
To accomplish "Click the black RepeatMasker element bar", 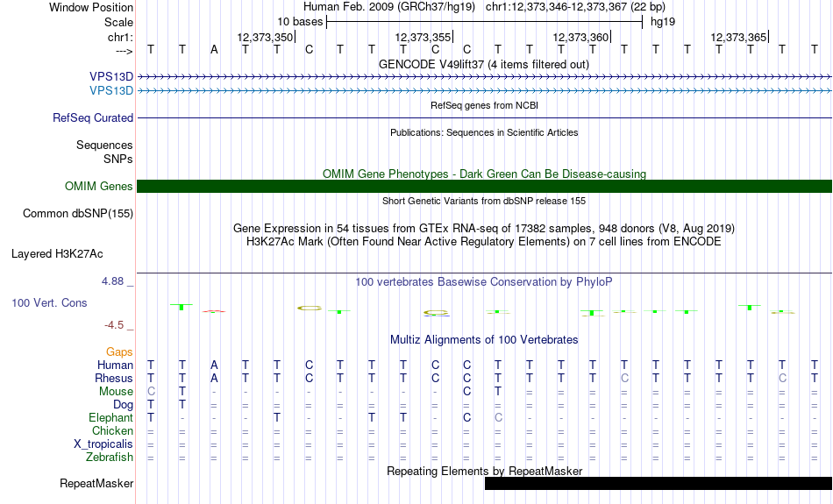I will point(659,483).
